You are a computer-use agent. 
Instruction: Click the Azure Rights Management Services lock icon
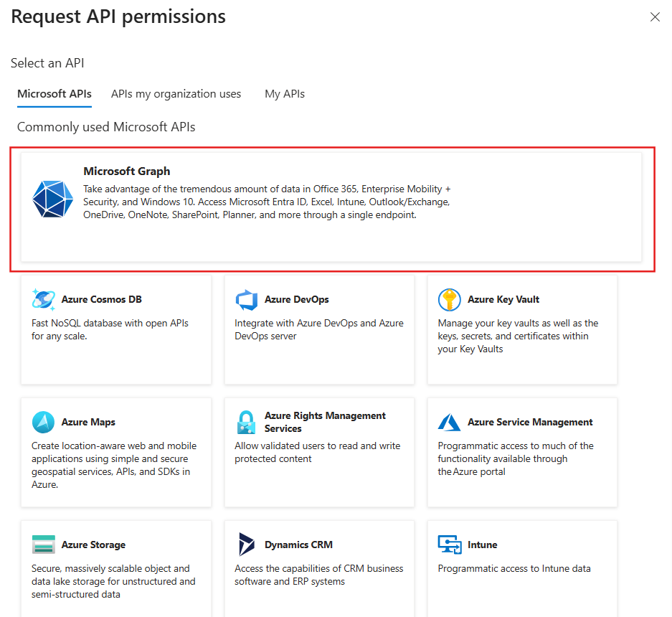(246, 422)
